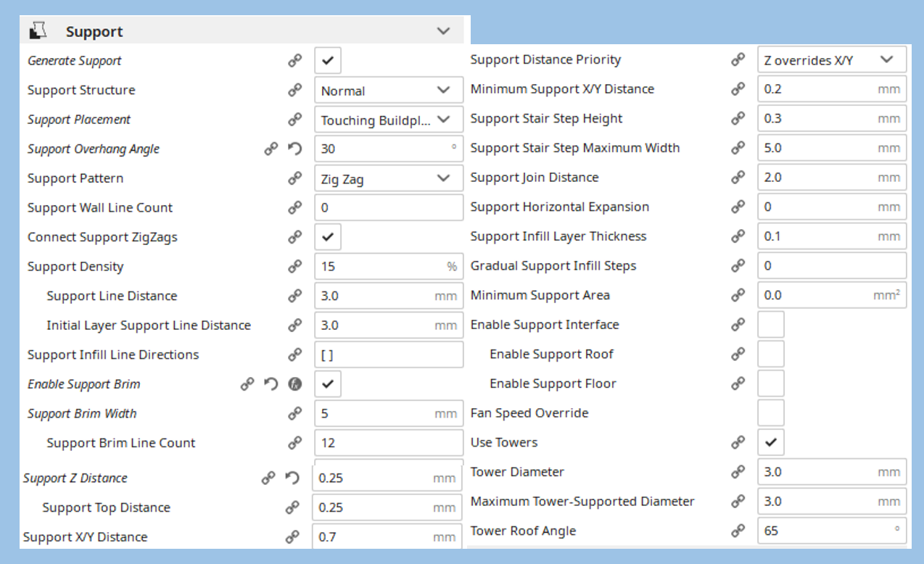The image size is (924, 564).
Task: Tick the Fan Speed Override checkbox
Action: pyautogui.click(x=771, y=413)
